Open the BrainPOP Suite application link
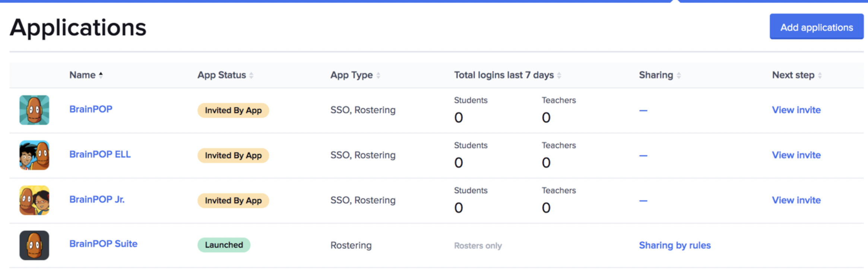 103,244
